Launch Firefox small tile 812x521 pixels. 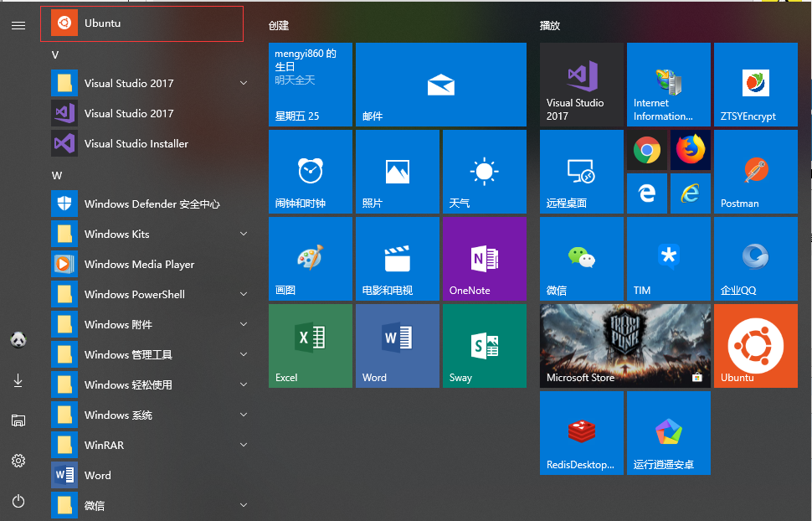click(691, 150)
